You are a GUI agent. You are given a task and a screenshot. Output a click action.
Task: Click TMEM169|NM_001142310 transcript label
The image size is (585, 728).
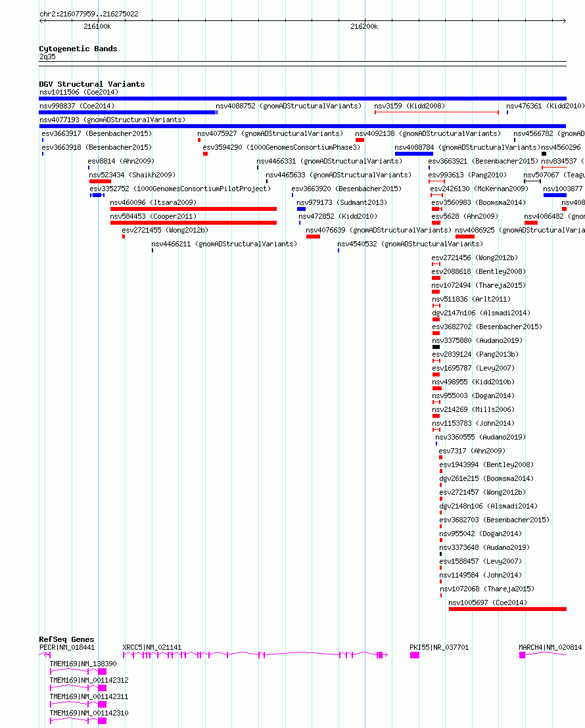pos(89,713)
